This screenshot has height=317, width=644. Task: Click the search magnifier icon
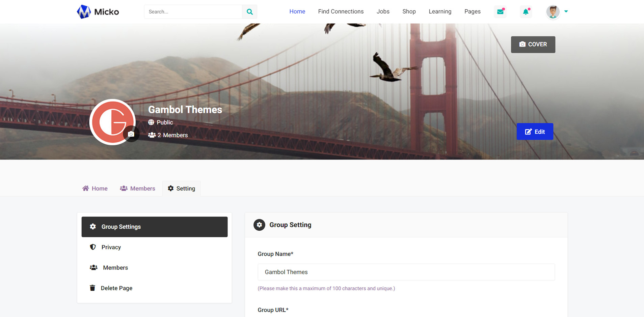point(249,12)
